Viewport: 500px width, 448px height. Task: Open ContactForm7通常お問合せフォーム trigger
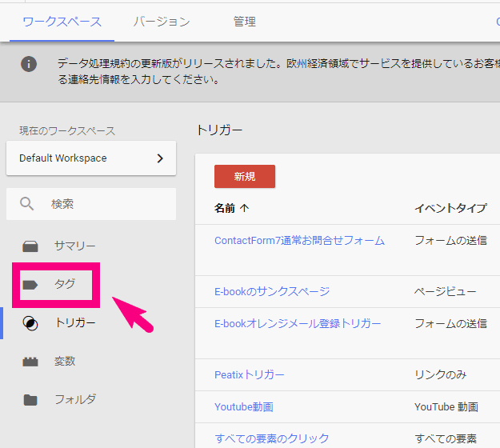click(299, 240)
